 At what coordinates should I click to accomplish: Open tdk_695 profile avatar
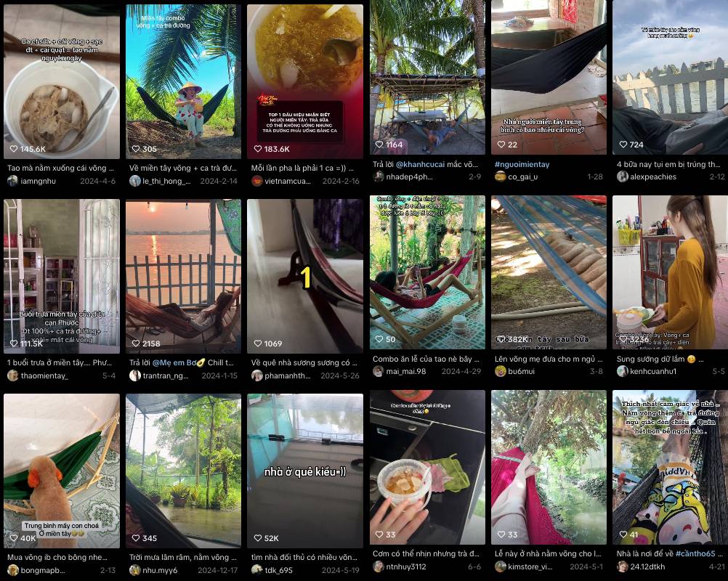(x=256, y=570)
